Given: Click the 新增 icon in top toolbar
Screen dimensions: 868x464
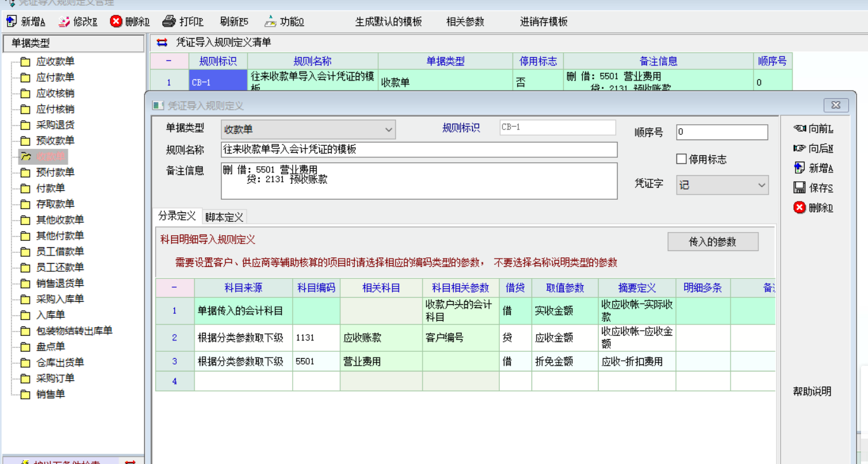Looking at the screenshot, I should 11,22.
